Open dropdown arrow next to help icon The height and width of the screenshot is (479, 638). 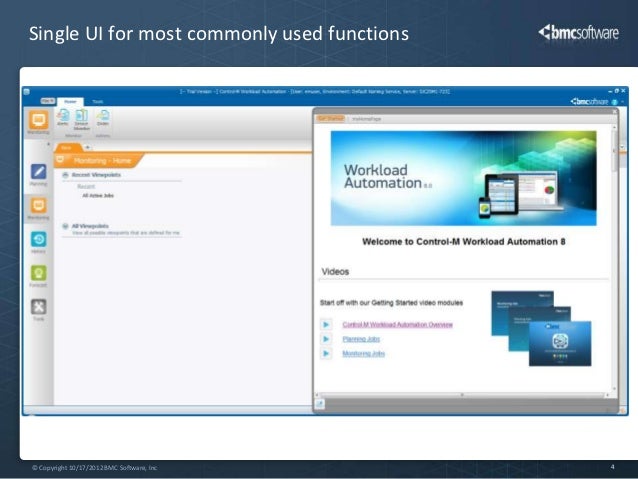coord(623,102)
